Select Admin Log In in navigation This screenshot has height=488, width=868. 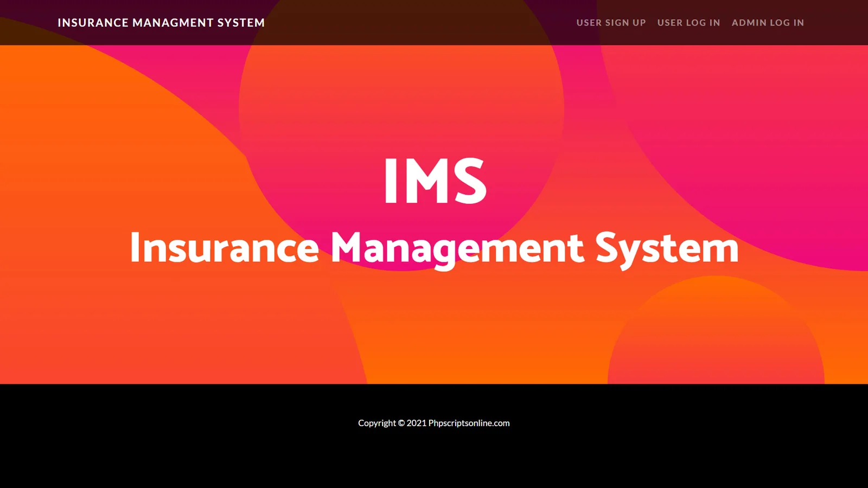click(x=768, y=23)
